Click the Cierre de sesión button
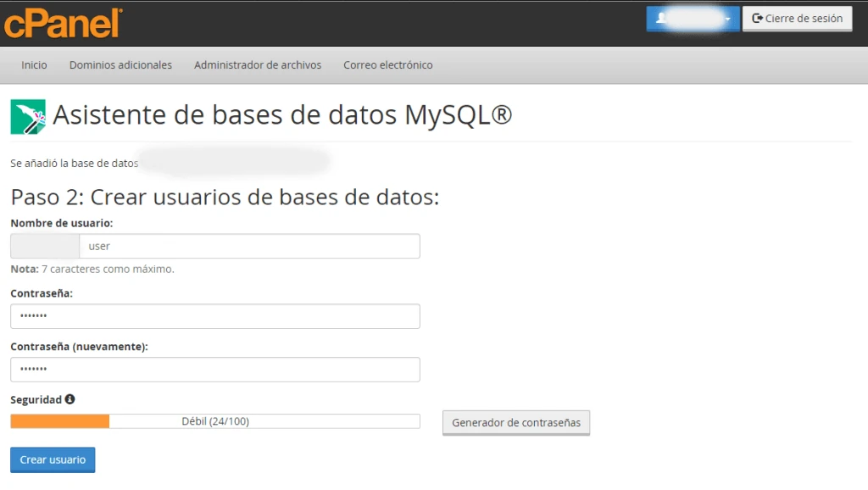 797,19
